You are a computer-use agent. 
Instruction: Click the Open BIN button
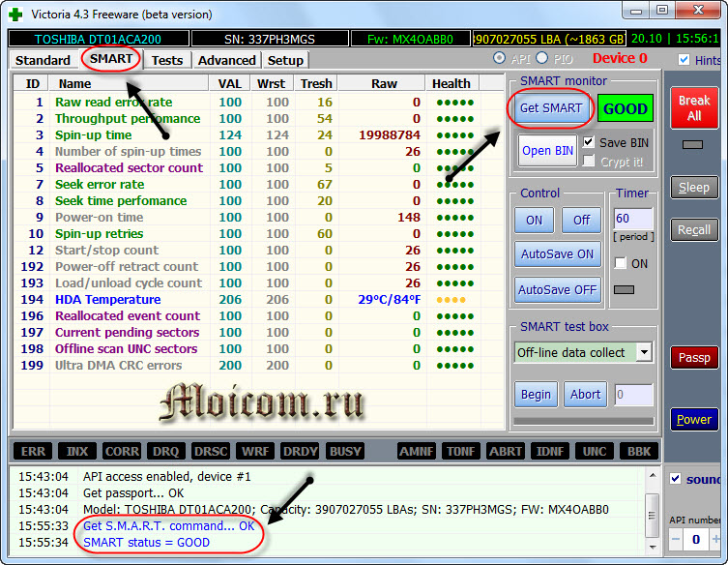pos(548,151)
